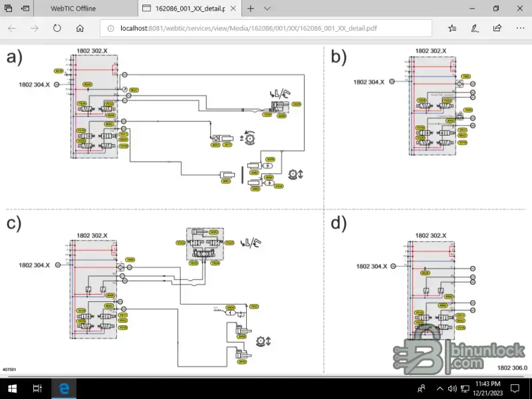Click the '1802 302.X' label in diagram d)
This screenshot has width=532, height=399.
point(431,235)
